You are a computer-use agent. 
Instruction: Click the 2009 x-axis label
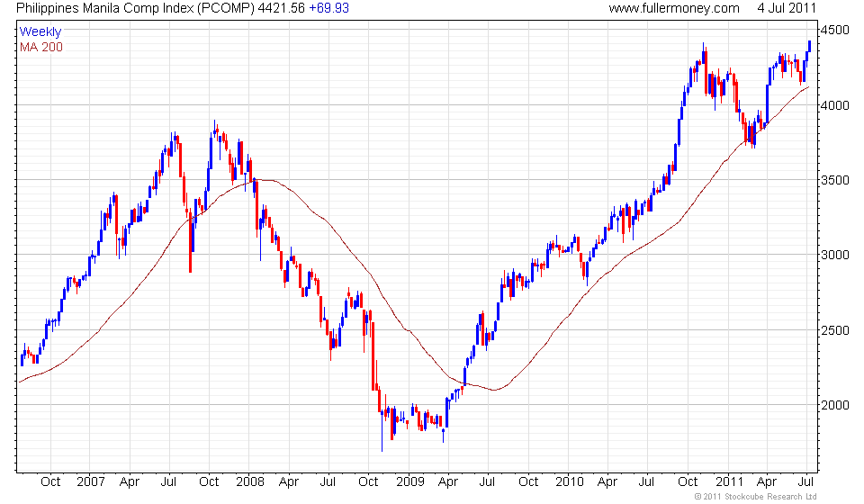click(410, 482)
